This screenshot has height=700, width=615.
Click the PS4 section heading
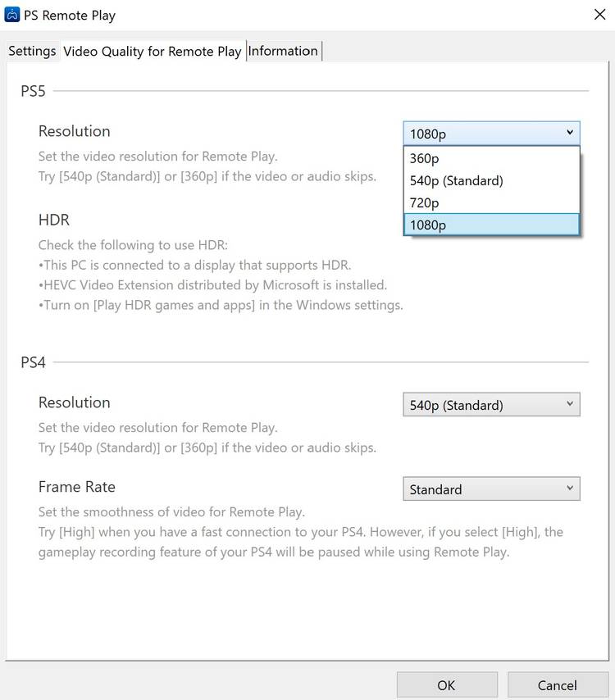coord(33,361)
